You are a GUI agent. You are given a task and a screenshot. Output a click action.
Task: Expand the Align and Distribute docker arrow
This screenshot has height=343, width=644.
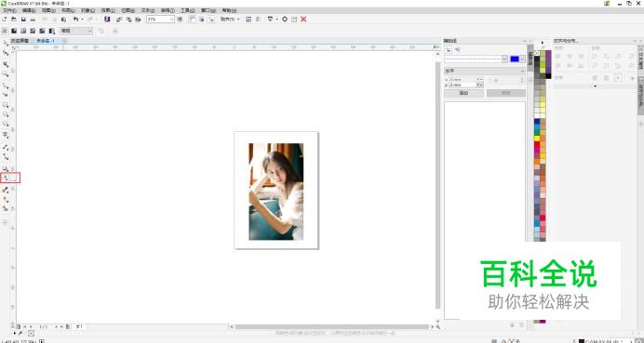click(595, 86)
